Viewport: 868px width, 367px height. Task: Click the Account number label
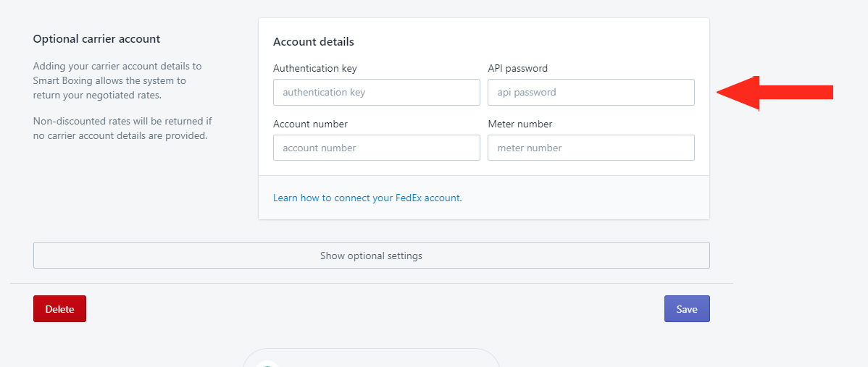311,125
